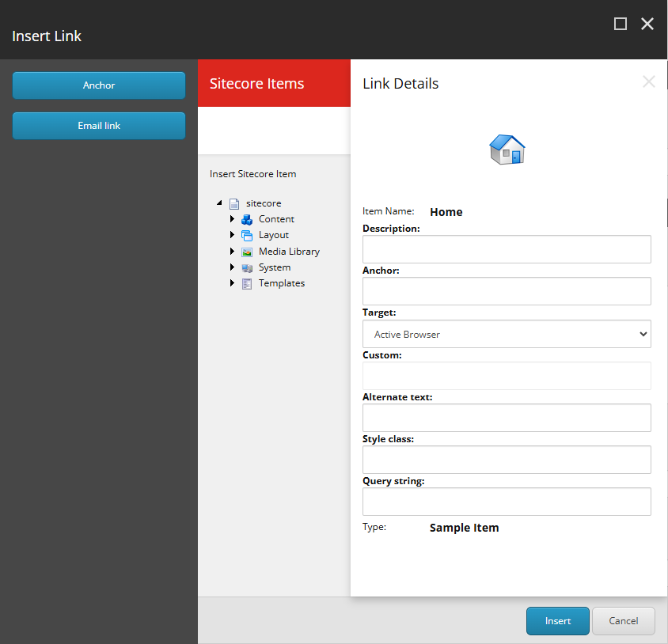668x644 pixels.
Task: Click the Content database icon
Action: tap(248, 219)
